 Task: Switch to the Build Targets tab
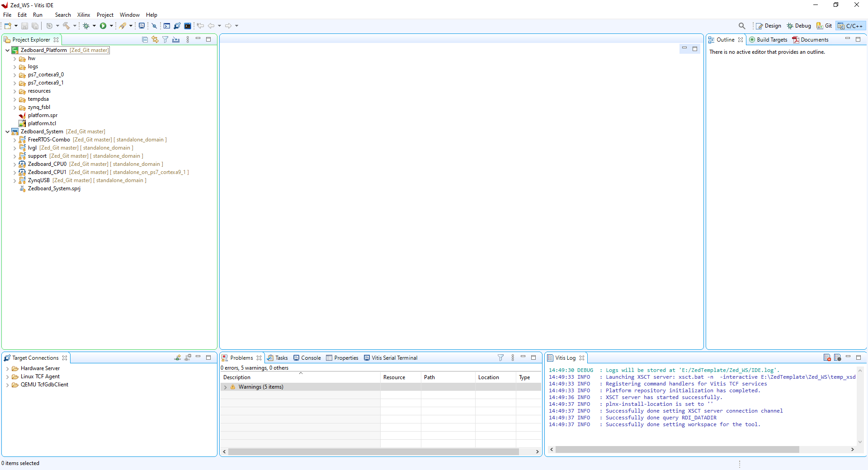pos(768,40)
